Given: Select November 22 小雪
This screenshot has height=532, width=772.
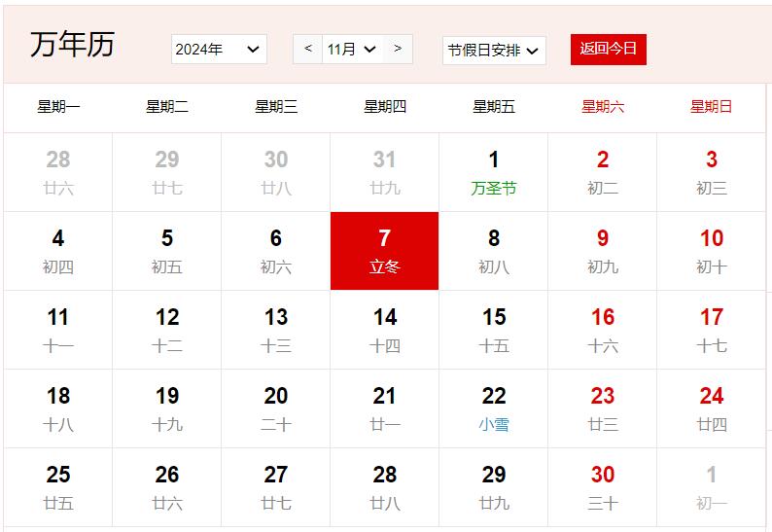Looking at the screenshot, I should click(493, 408).
